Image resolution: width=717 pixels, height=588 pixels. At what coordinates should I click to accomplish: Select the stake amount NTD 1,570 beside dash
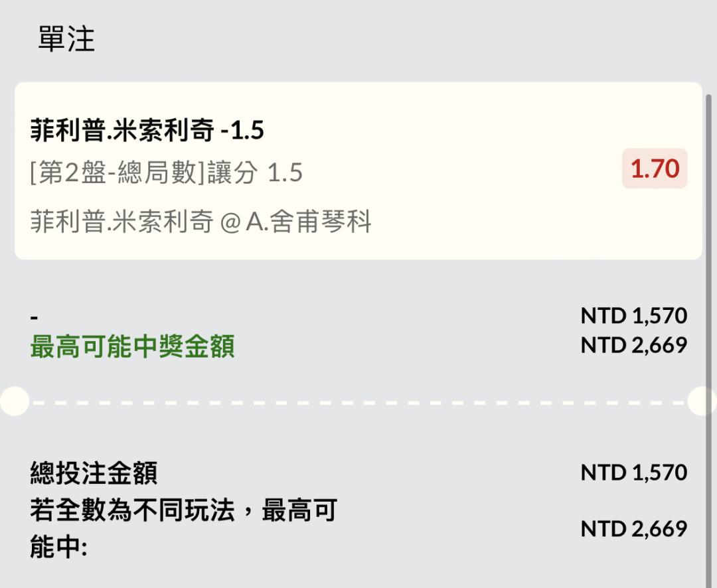click(634, 315)
